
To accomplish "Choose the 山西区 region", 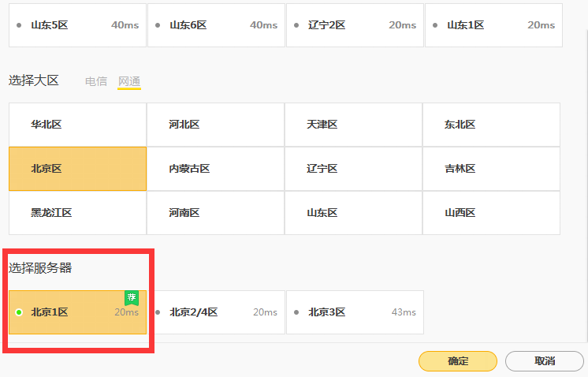I will coord(491,213).
